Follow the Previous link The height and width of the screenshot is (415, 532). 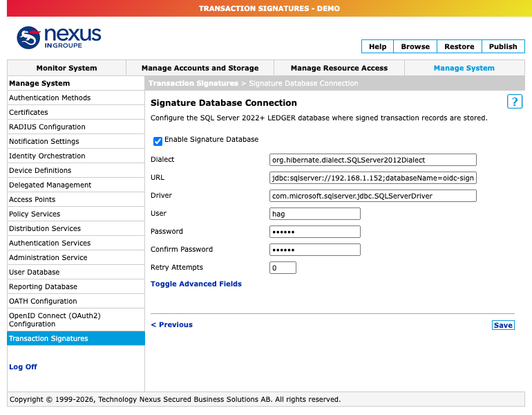171,324
